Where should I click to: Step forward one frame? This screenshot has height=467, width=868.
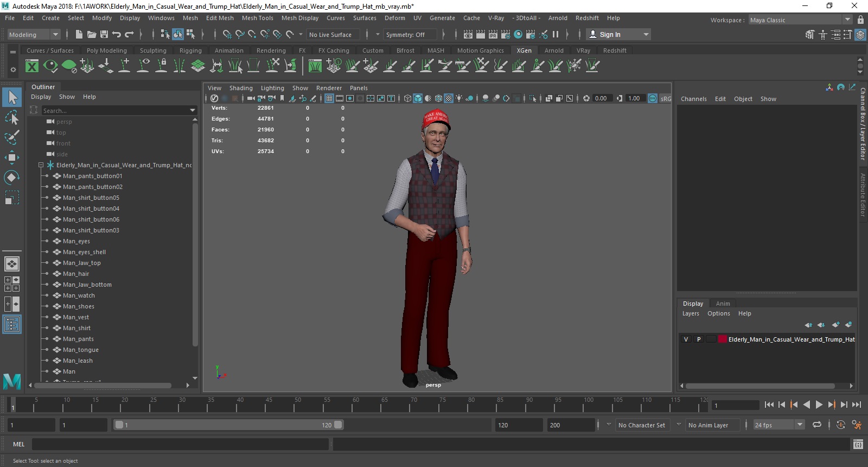point(844,405)
